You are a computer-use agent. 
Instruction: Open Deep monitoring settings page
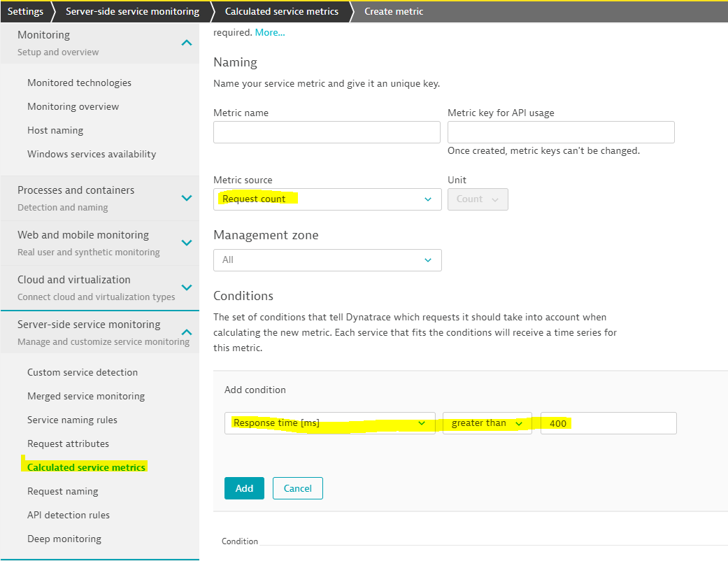64,539
